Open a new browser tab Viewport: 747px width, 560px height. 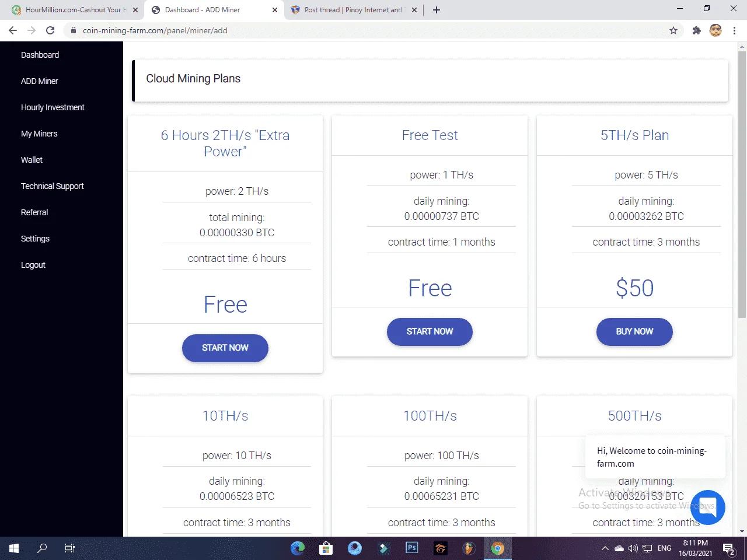click(x=437, y=10)
